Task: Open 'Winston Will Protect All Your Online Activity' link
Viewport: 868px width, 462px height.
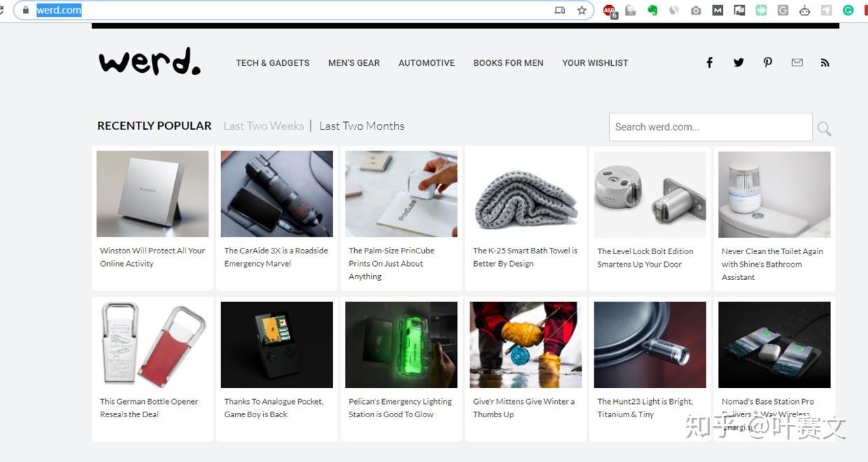Action: click(x=153, y=257)
